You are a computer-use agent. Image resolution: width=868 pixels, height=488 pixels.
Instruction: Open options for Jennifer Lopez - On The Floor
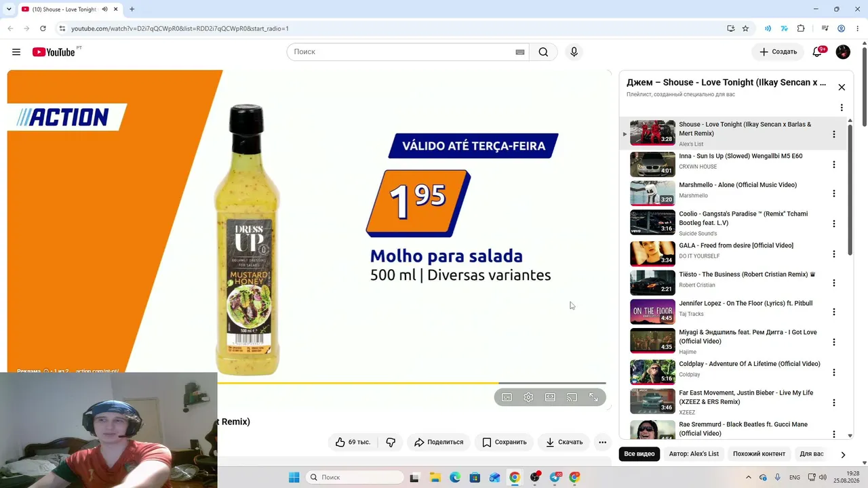click(x=834, y=312)
